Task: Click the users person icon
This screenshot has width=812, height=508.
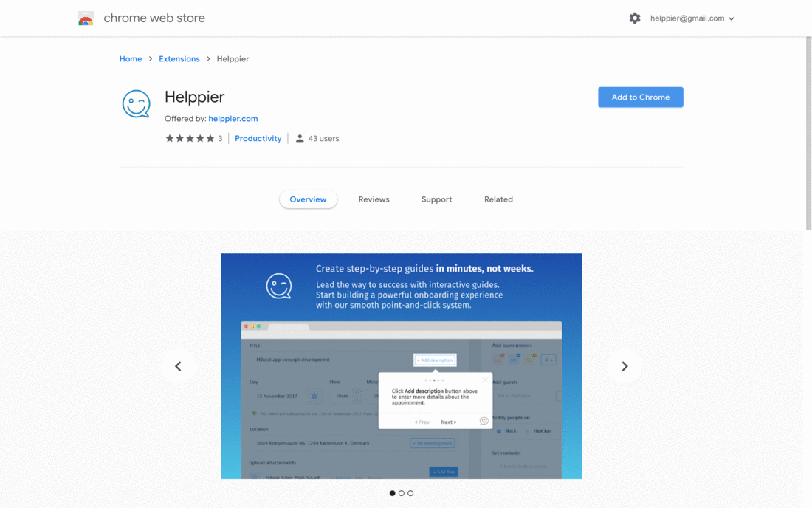Action: (300, 138)
